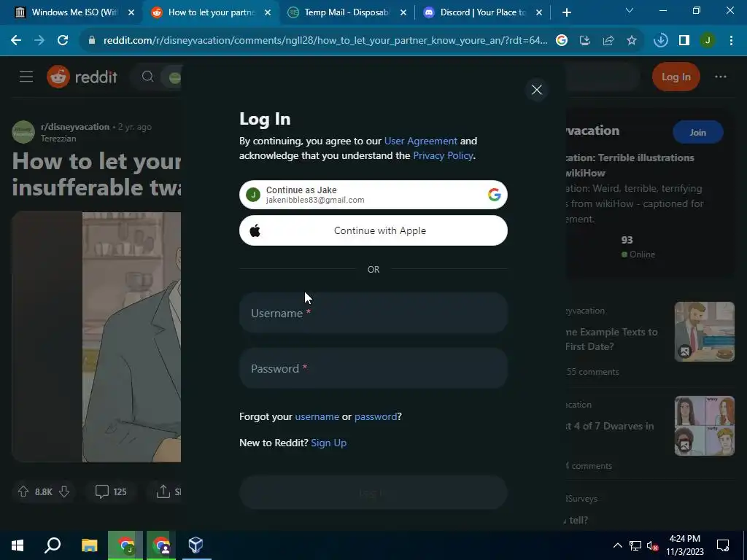The image size is (747, 560).
Task: Open File Explorer from the taskbar
Action: pyautogui.click(x=89, y=545)
